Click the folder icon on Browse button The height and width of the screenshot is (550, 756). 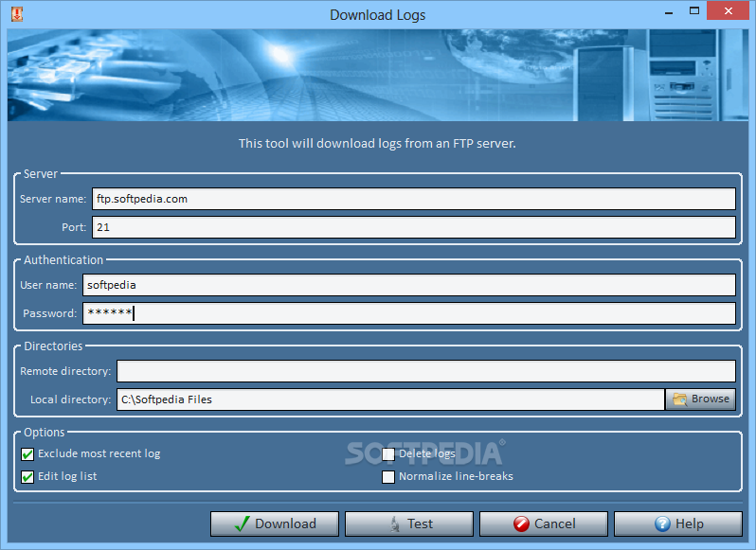tap(680, 399)
